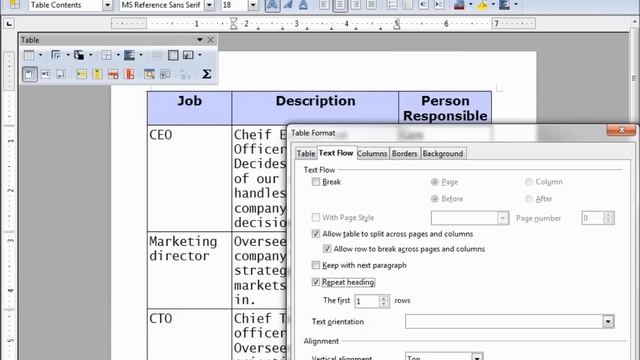Open the Background tab

click(443, 153)
